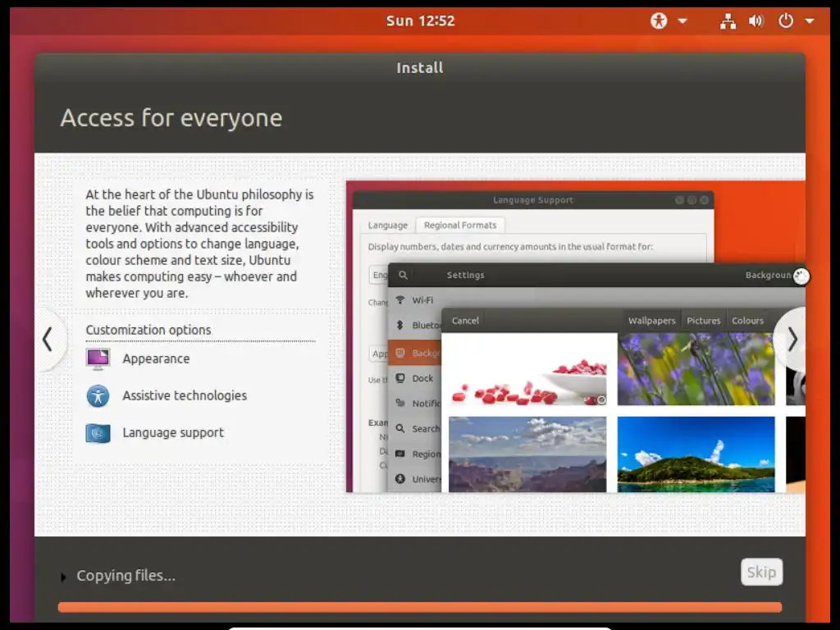
Task: Choose the pomegranate seeds wallpaper thumbnail
Action: 527,370
